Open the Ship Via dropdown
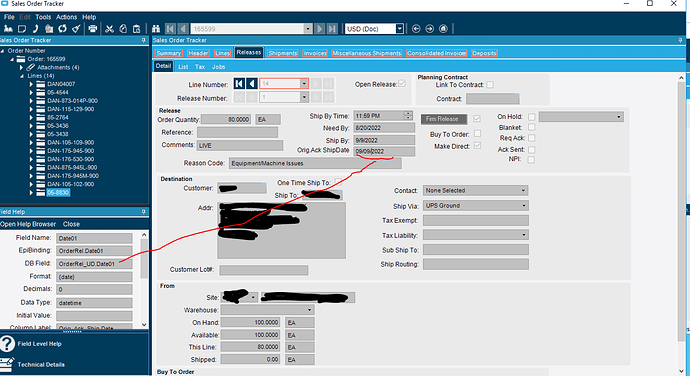Screen dimensions: 690x376 [x=523, y=206]
